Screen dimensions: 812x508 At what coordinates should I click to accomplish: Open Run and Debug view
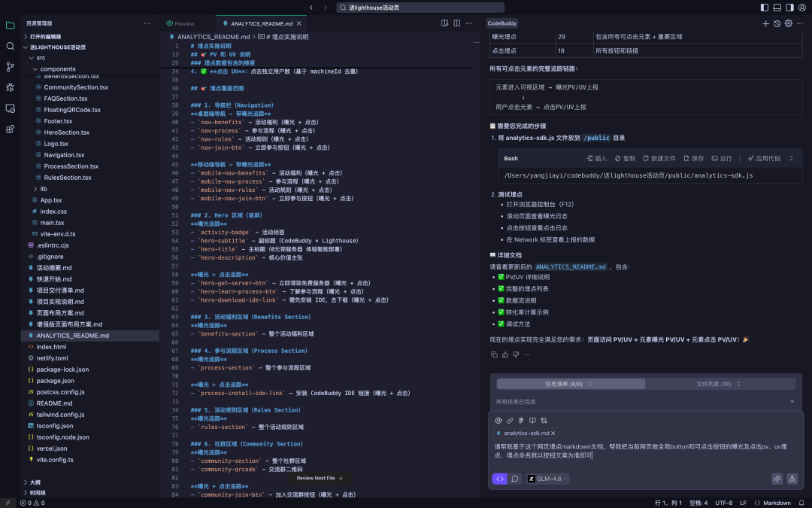pyautogui.click(x=10, y=87)
